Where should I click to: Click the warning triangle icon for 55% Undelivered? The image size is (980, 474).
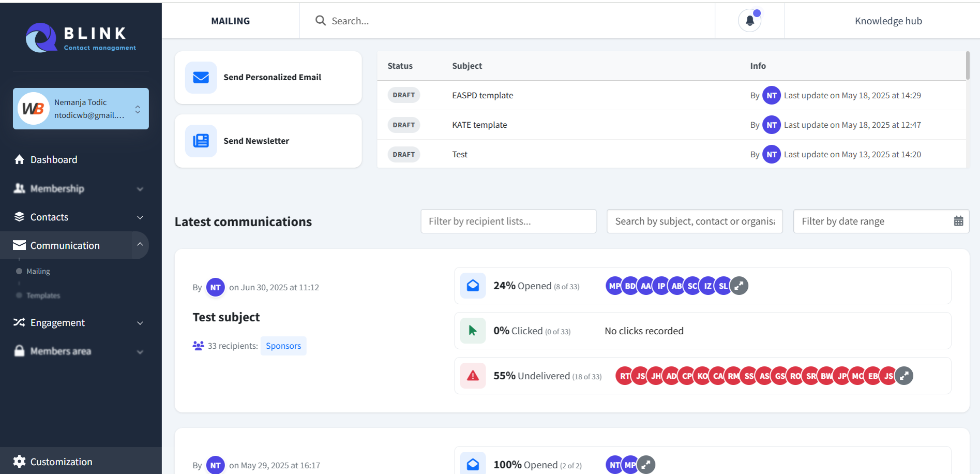(473, 376)
